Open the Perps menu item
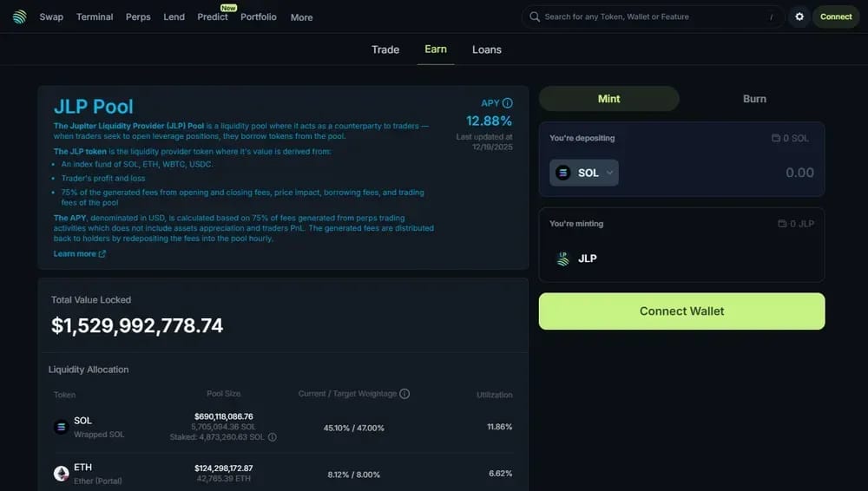 [138, 16]
